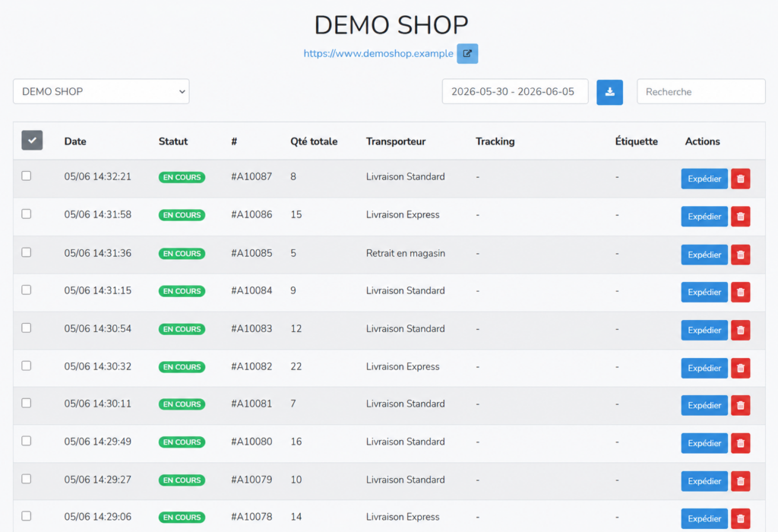
Task: Click the DEMO SHOP page title
Action: point(391,25)
